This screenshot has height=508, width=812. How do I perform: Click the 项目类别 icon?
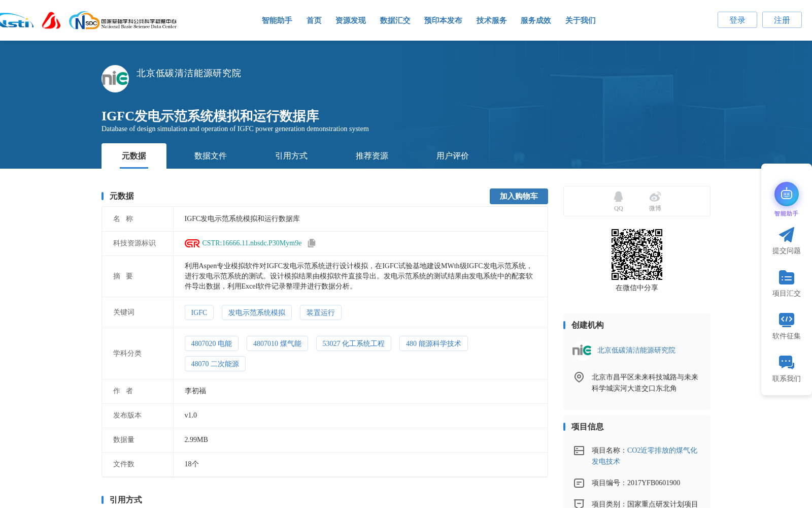point(579,503)
